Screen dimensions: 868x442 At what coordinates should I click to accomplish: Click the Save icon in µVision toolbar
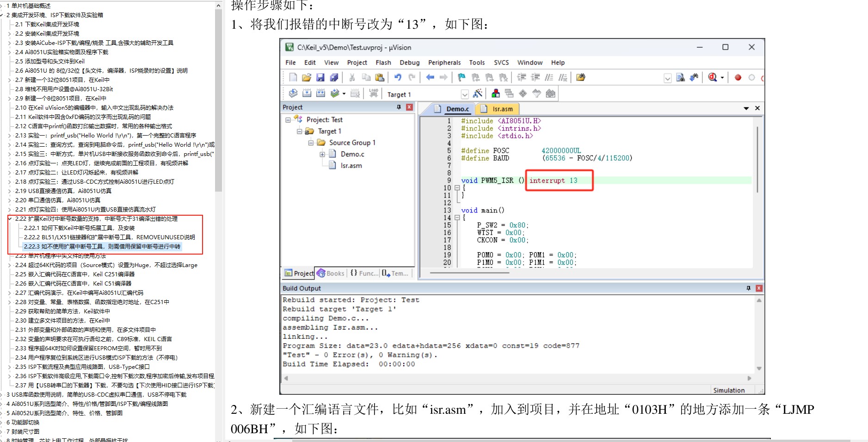pyautogui.click(x=320, y=77)
